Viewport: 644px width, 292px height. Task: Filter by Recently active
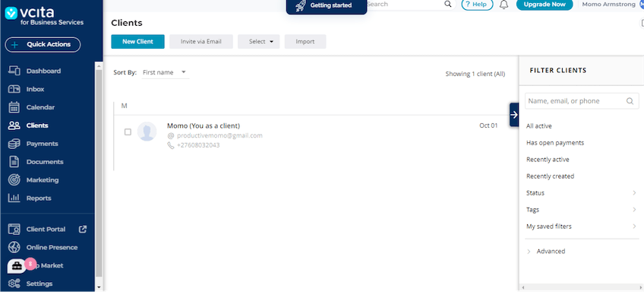548,160
